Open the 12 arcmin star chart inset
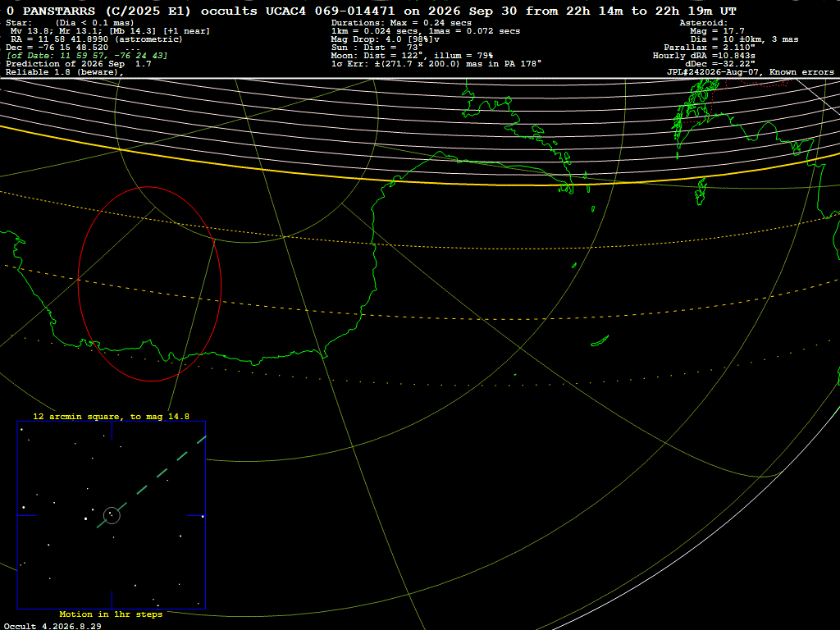 coord(112,515)
